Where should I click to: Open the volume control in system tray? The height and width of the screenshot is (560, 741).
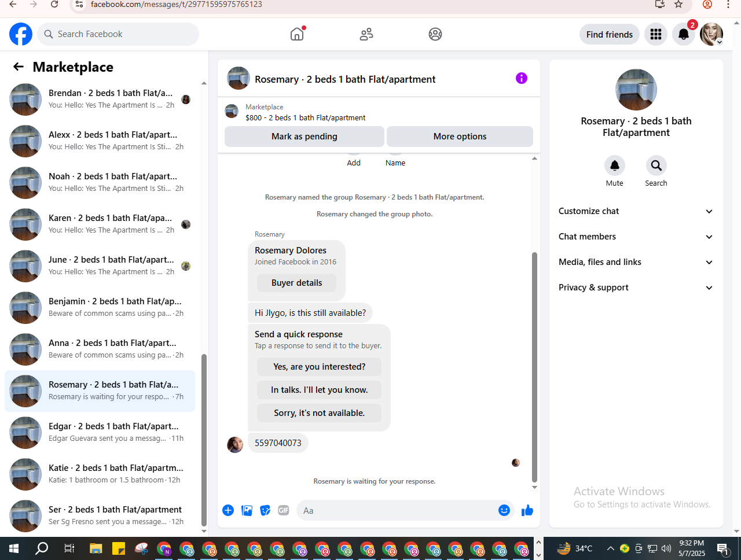pos(666,548)
